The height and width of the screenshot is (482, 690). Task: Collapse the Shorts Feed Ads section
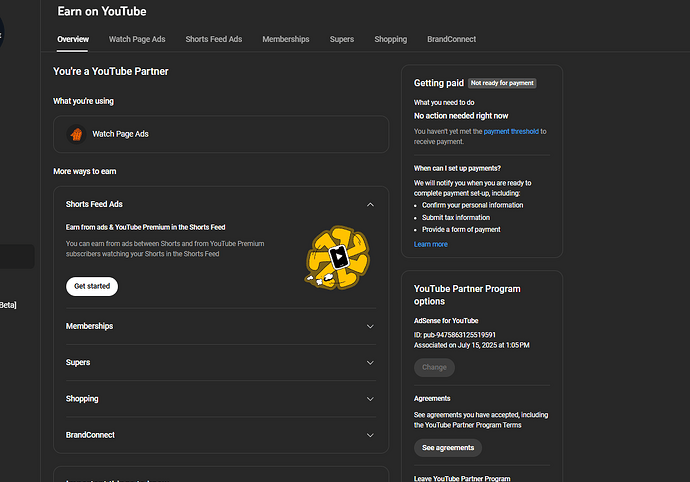(x=370, y=204)
